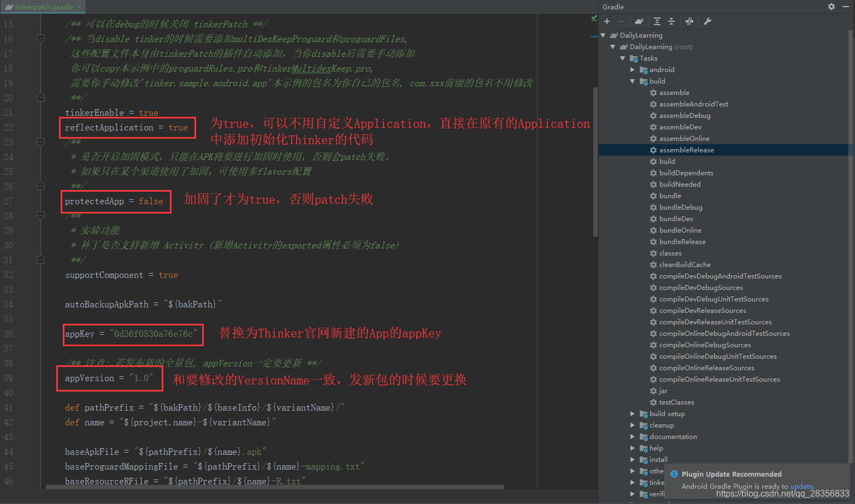Open Gradle build tool settings wrench

(x=707, y=21)
